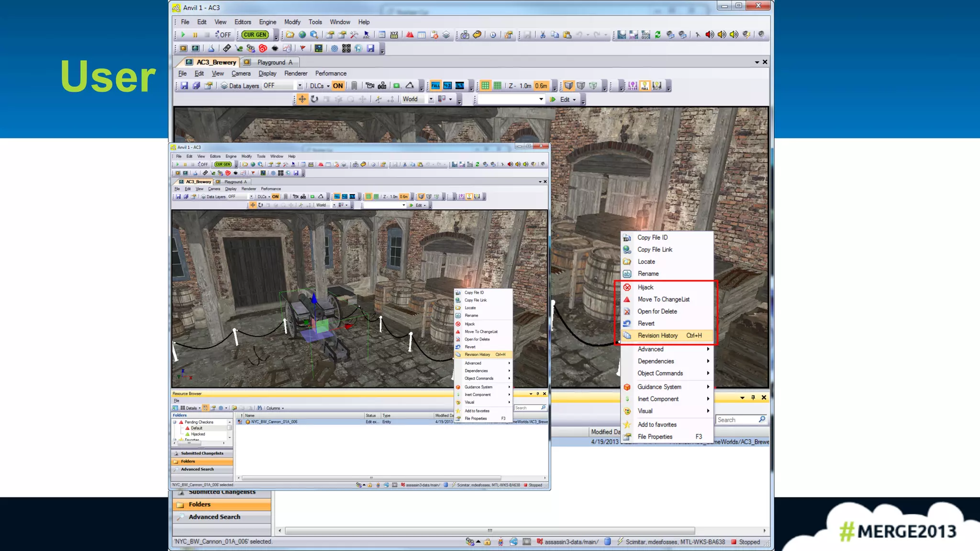Click the flask icon in the large window second toolbar
The image size is (980, 551).
pyautogui.click(x=211, y=48)
